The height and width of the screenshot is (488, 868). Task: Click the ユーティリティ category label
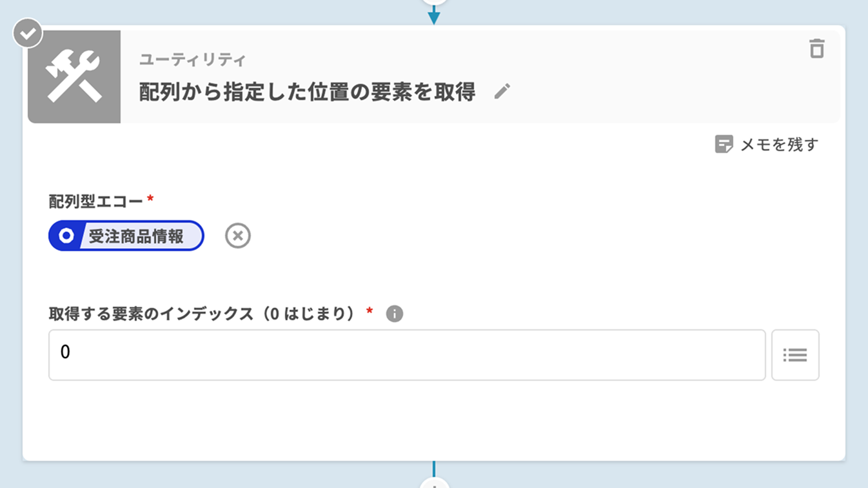tap(193, 60)
